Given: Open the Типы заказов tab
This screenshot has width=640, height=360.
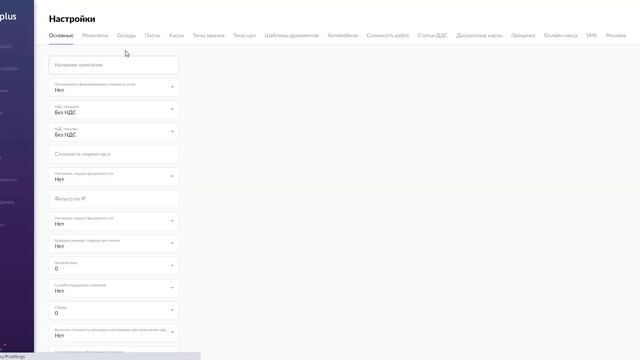Looking at the screenshot, I should click(209, 36).
